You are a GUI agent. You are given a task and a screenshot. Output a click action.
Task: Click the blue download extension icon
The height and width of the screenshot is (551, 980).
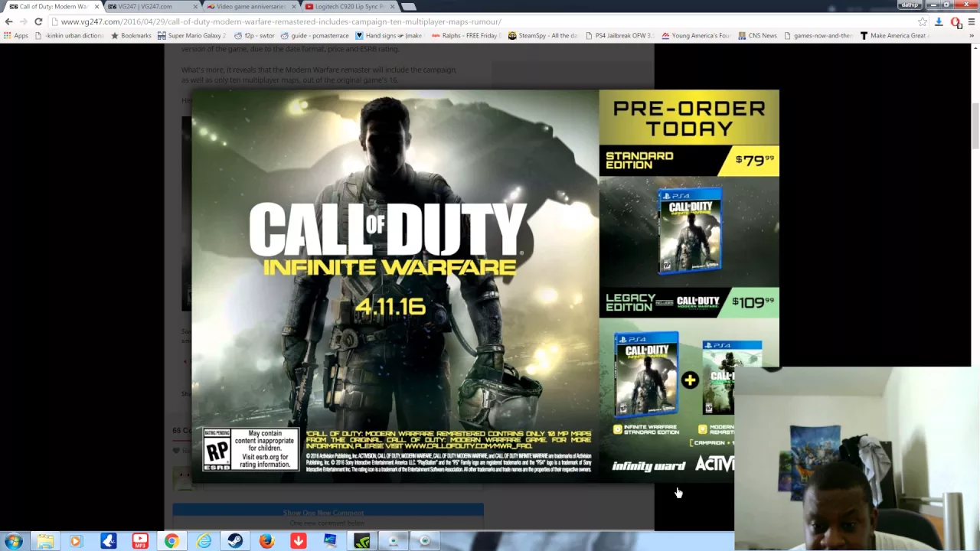939,21
